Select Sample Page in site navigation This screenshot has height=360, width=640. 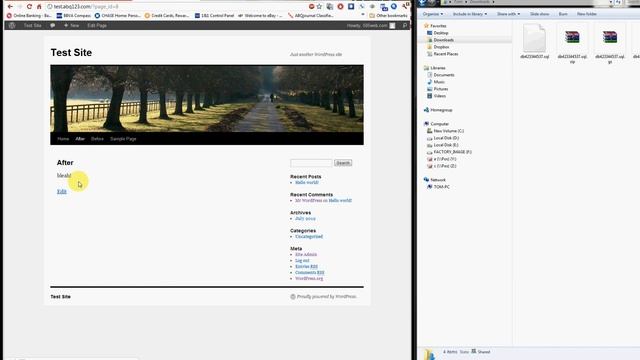pyautogui.click(x=123, y=139)
